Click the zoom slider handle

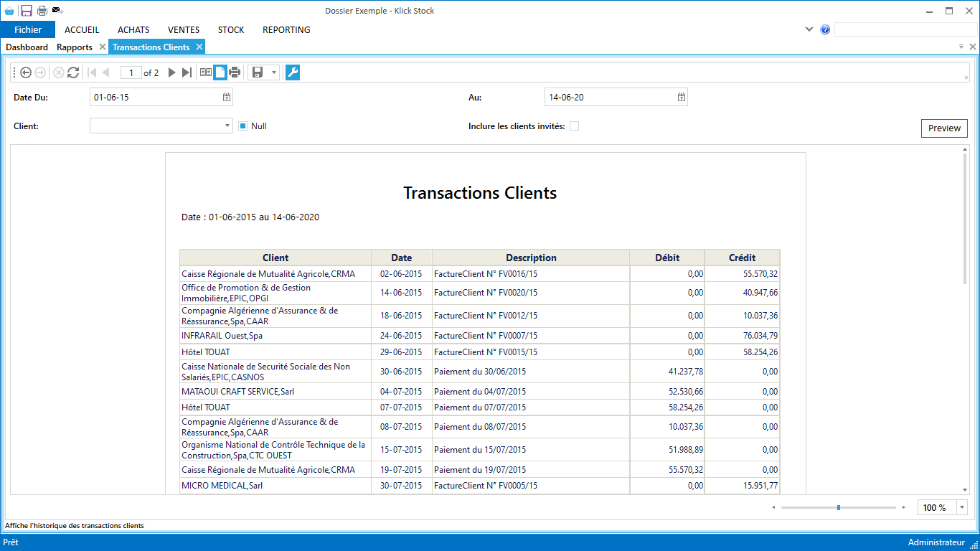coord(839,508)
